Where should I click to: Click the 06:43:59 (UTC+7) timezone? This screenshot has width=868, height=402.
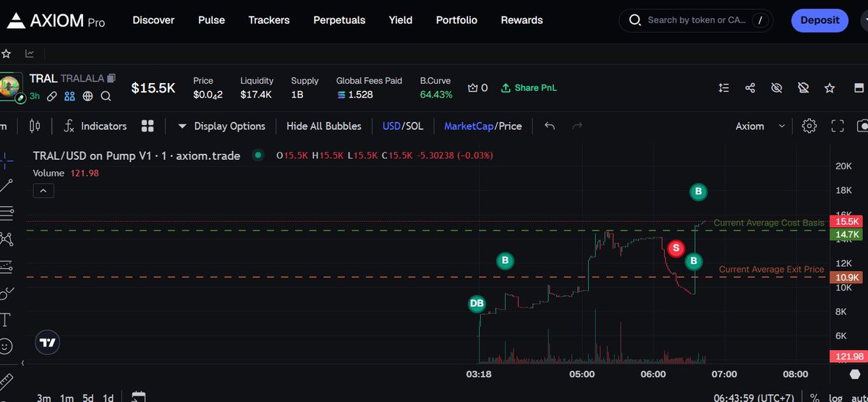tap(754, 396)
